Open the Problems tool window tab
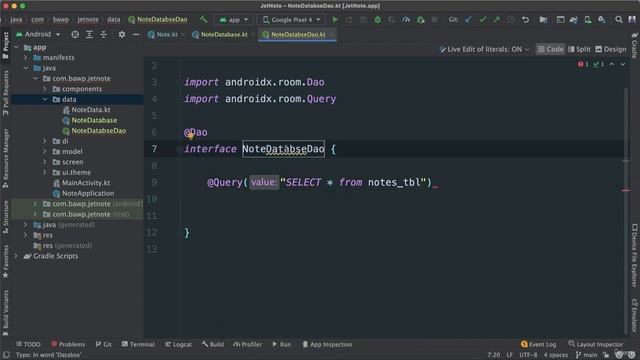 (x=68, y=344)
